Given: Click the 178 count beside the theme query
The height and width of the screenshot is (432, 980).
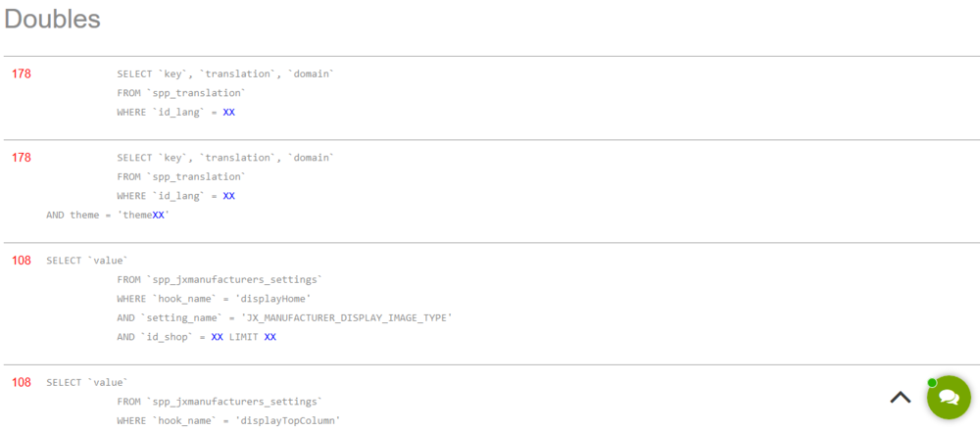Looking at the screenshot, I should click(21, 158).
